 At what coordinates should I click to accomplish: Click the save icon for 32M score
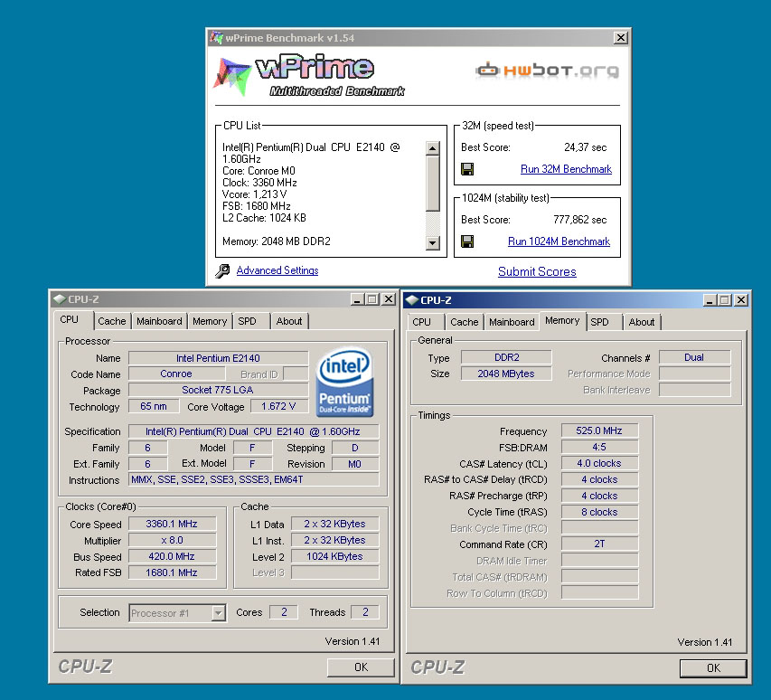[x=467, y=169]
